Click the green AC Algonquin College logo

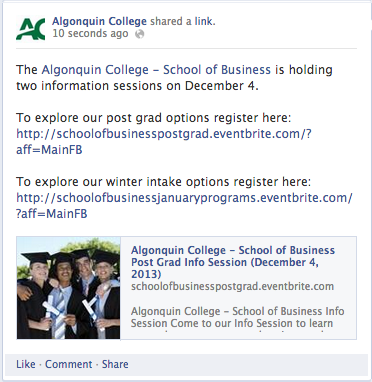pyautogui.click(x=30, y=29)
